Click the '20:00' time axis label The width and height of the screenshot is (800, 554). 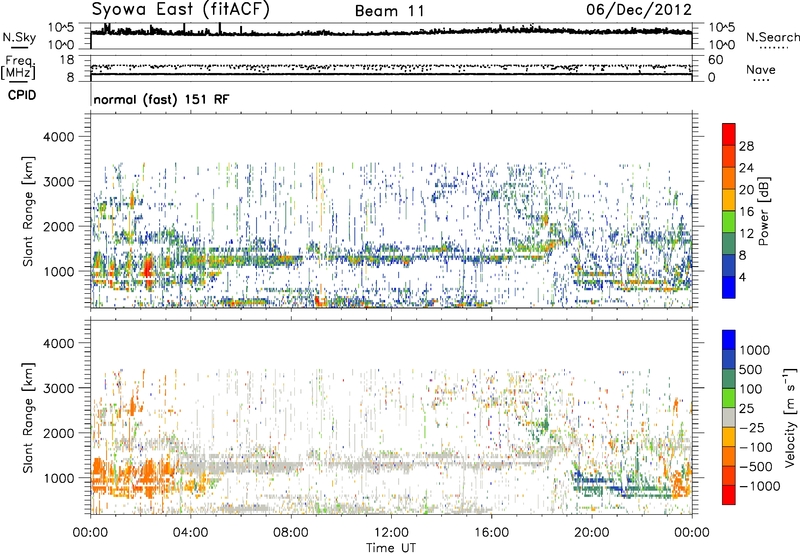point(591,533)
